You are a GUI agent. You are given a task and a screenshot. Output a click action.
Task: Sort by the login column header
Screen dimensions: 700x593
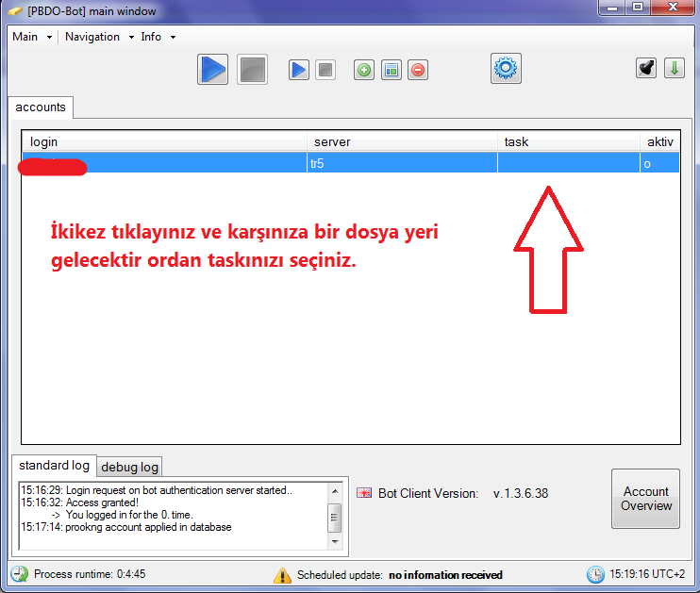click(164, 142)
